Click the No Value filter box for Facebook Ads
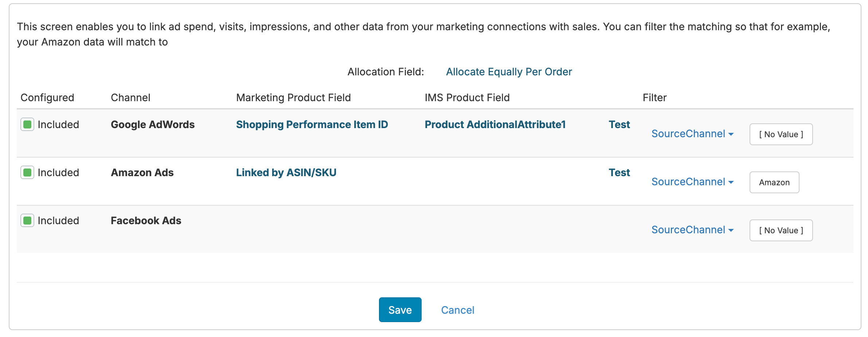The width and height of the screenshot is (868, 337). 781,230
